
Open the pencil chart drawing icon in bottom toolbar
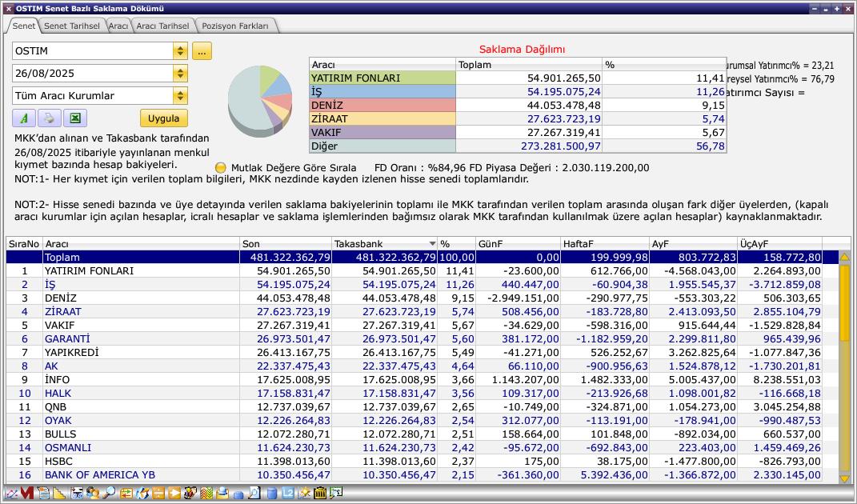click(11, 493)
